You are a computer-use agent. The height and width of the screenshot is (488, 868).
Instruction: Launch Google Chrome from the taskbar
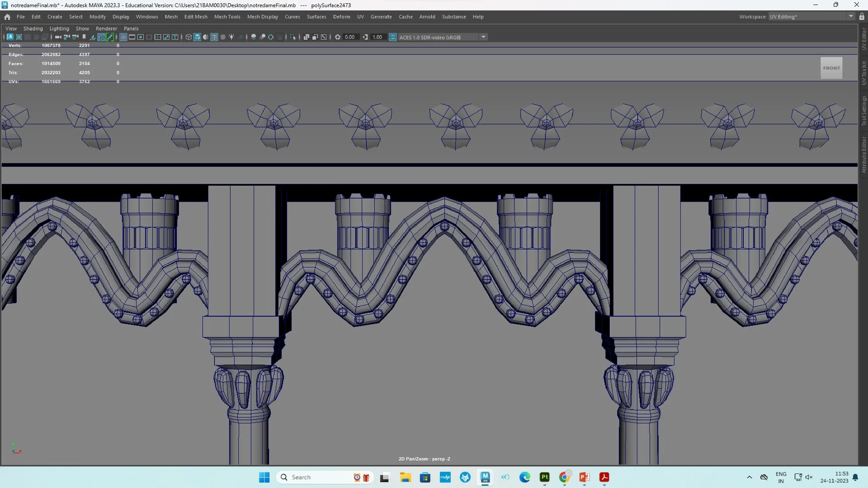(564, 477)
